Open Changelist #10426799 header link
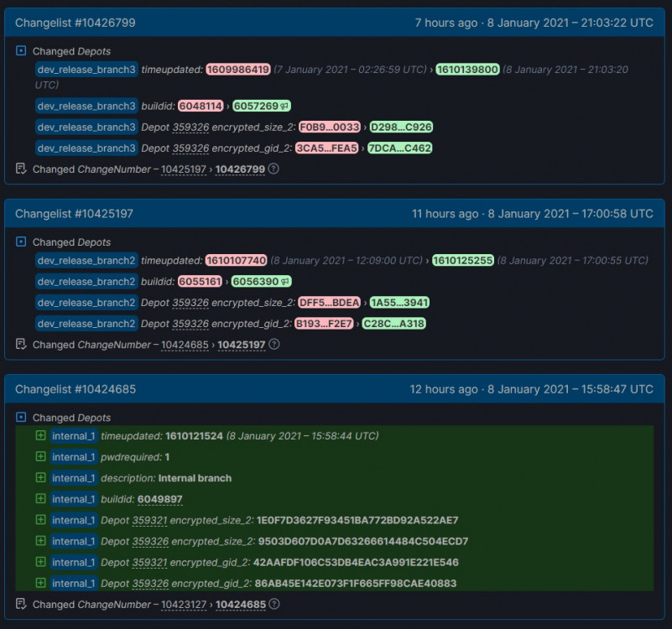Image resolution: width=672 pixels, height=629 pixels. 75,23
